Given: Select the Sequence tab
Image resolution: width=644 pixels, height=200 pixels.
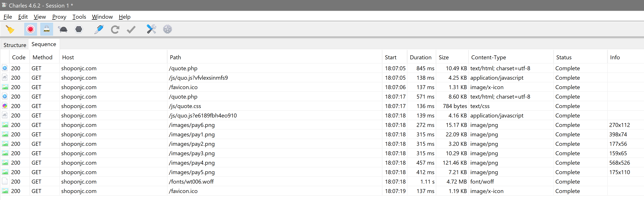Looking at the screenshot, I should coord(44,44).
